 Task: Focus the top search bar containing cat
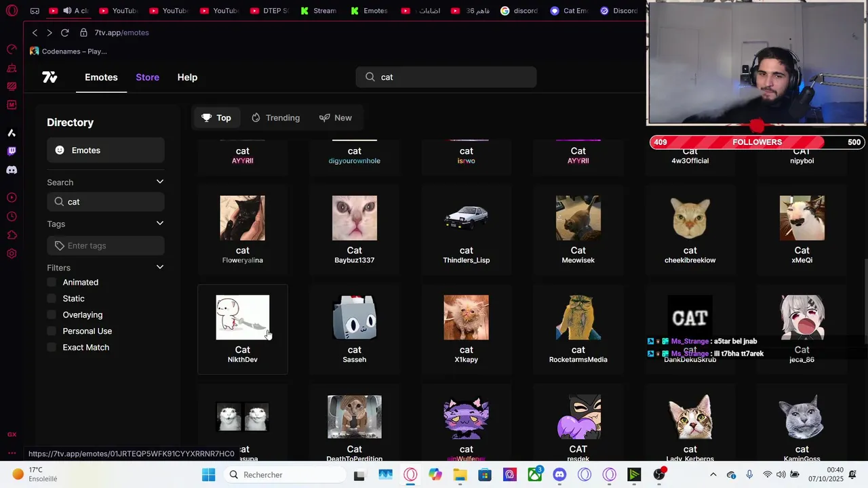pos(446,77)
